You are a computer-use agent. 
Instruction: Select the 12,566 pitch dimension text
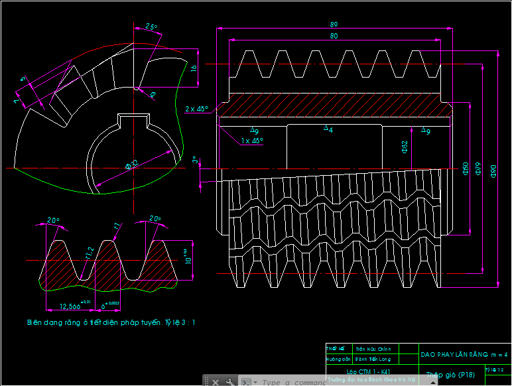click(x=70, y=306)
